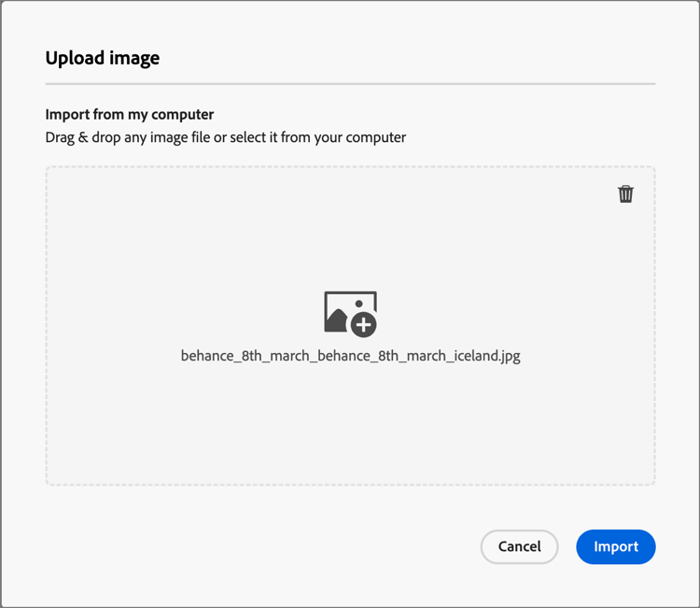
Task: Click the drop zone area above the image icon
Action: (350, 233)
